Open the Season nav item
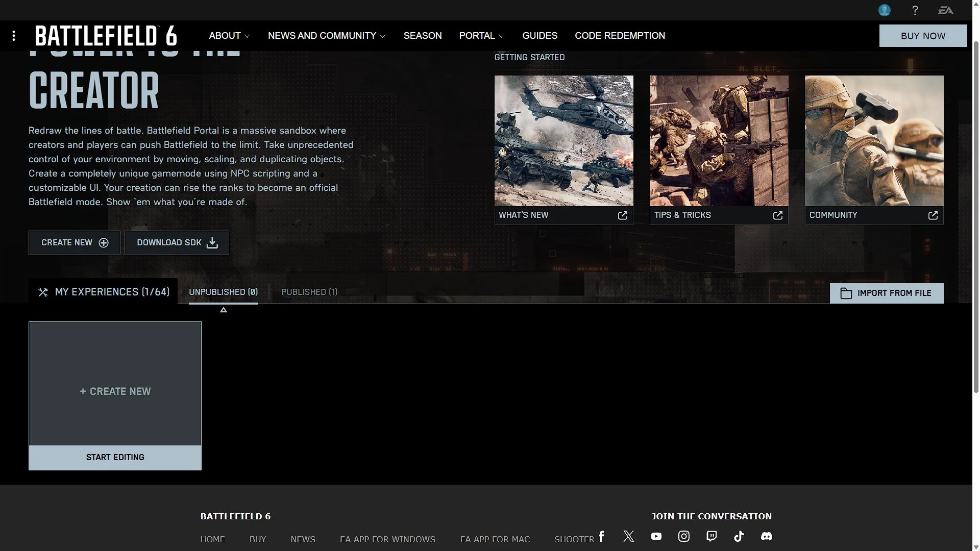 tap(423, 36)
